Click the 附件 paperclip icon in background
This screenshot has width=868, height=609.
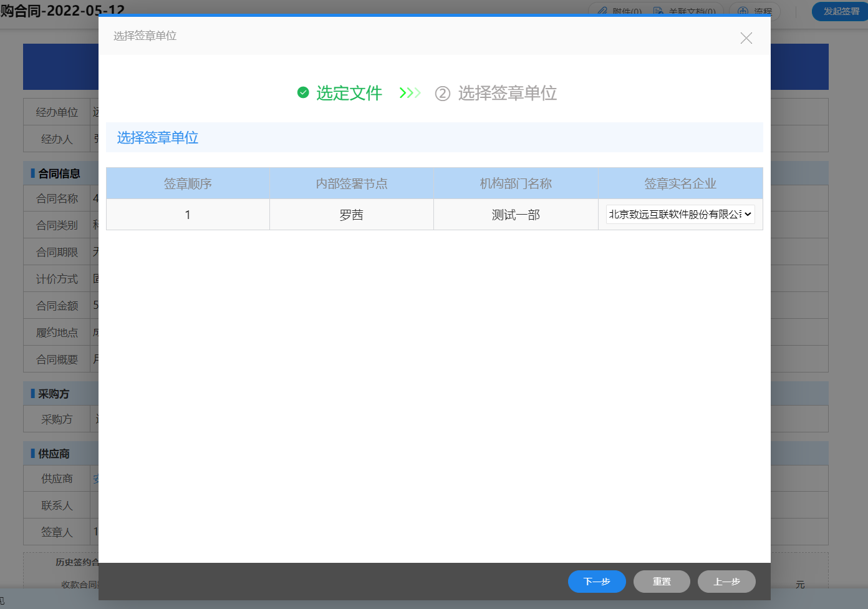coord(602,11)
